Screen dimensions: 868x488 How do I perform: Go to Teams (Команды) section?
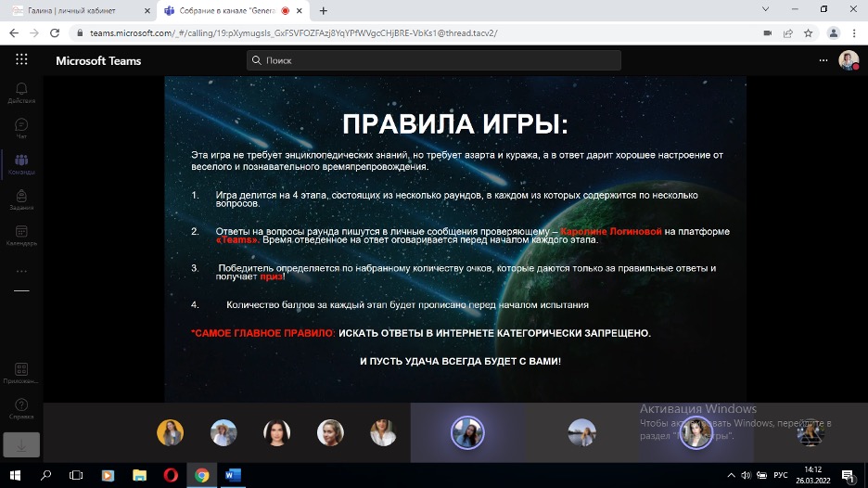coord(21,164)
